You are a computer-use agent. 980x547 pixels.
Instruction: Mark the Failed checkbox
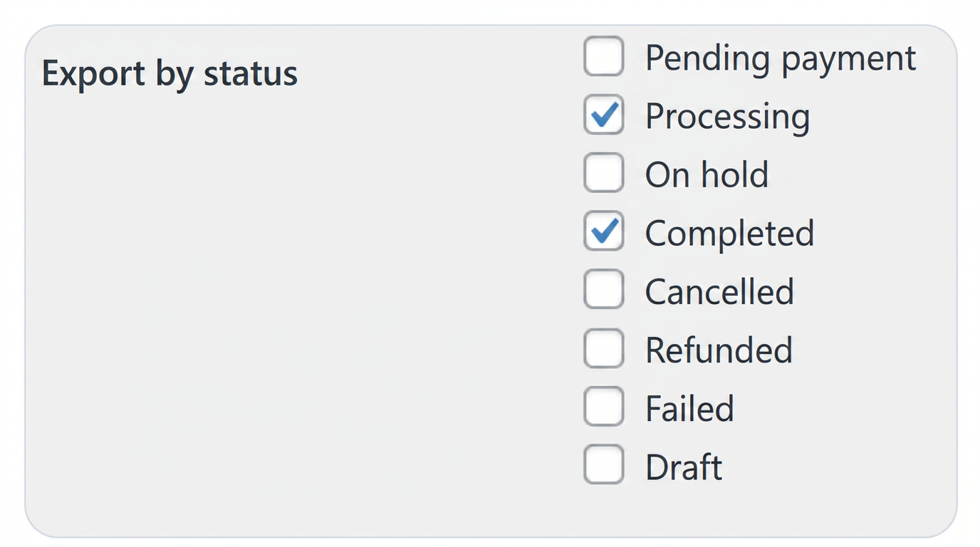pyautogui.click(x=604, y=407)
